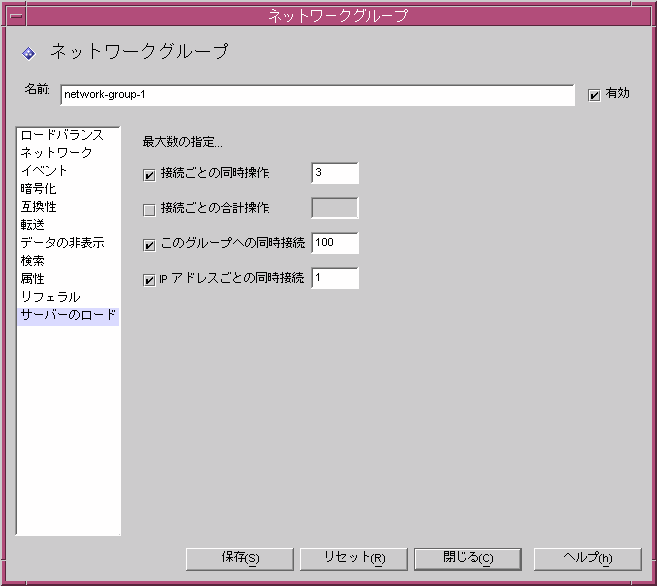Open the window menu button in title bar
This screenshot has height=586, width=657.
coord(16,16)
